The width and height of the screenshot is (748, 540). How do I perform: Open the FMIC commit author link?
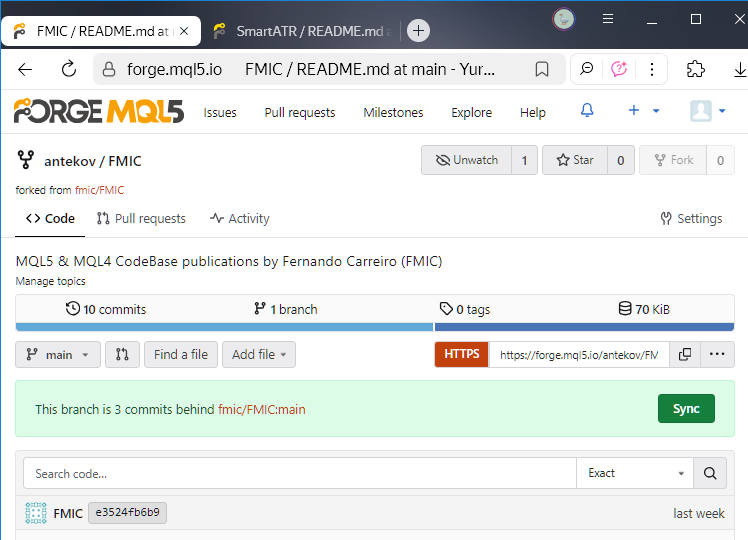tap(68, 513)
